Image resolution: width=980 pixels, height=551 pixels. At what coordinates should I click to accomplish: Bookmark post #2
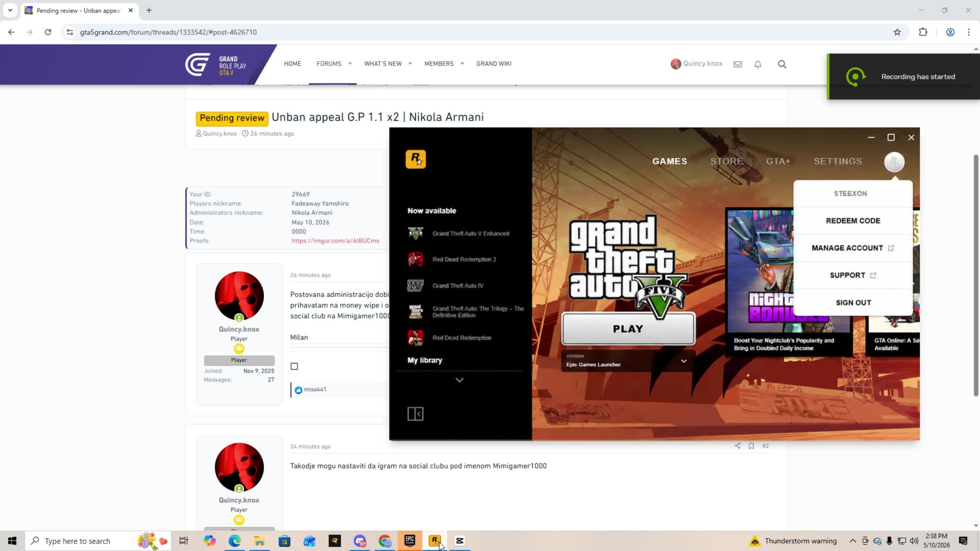[751, 446]
